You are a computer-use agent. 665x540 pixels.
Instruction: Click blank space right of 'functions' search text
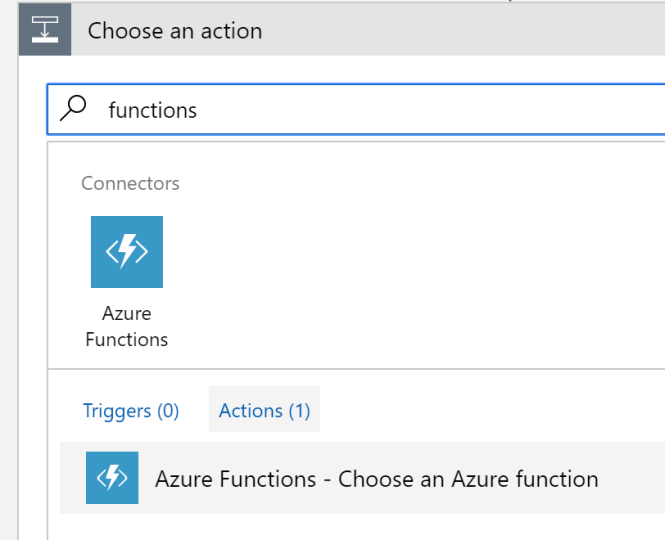424,109
